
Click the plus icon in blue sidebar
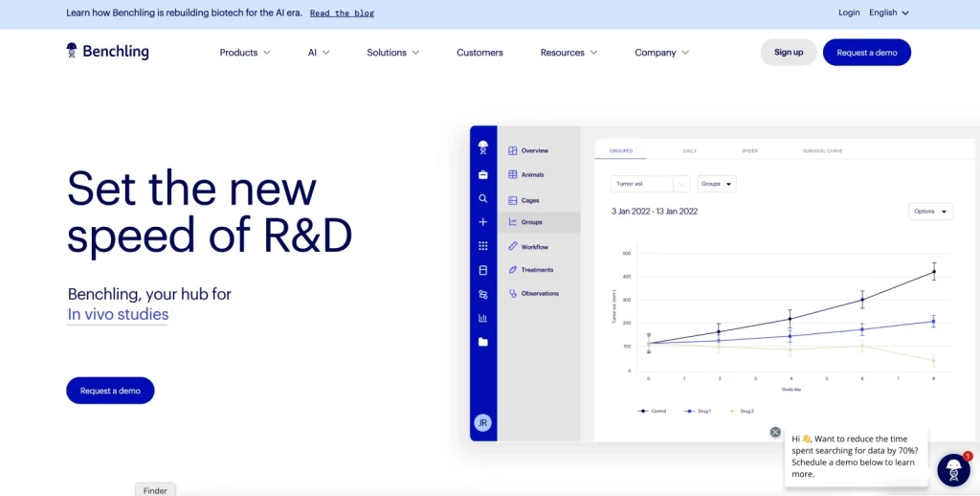click(483, 222)
